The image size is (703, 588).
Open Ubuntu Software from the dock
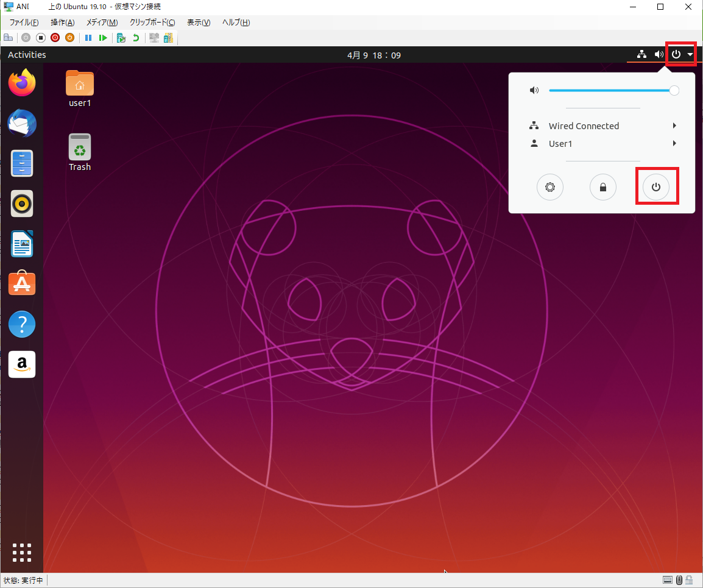22,283
